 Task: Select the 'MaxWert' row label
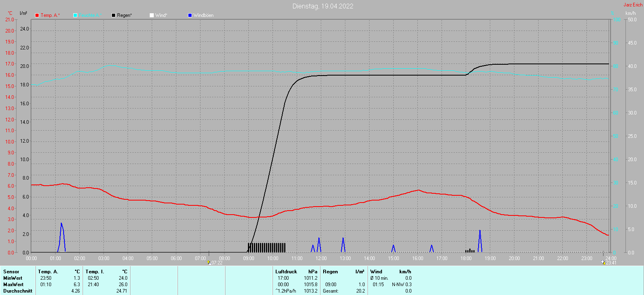(x=13, y=285)
